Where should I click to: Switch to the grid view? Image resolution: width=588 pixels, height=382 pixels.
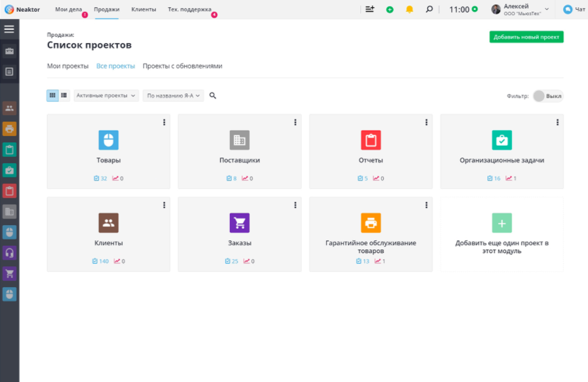(x=52, y=95)
